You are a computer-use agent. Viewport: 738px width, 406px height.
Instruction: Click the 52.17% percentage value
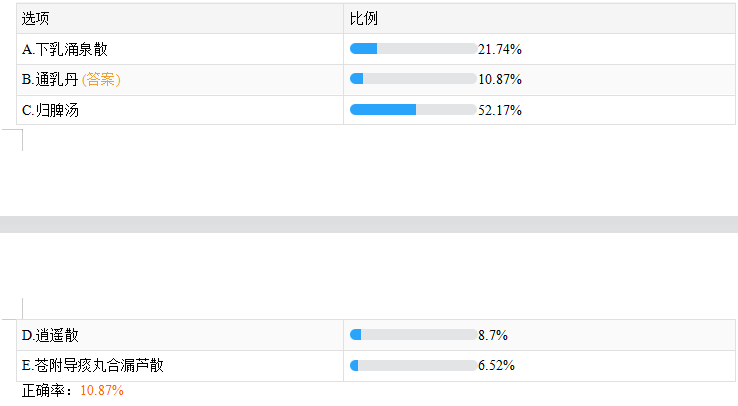tap(500, 111)
